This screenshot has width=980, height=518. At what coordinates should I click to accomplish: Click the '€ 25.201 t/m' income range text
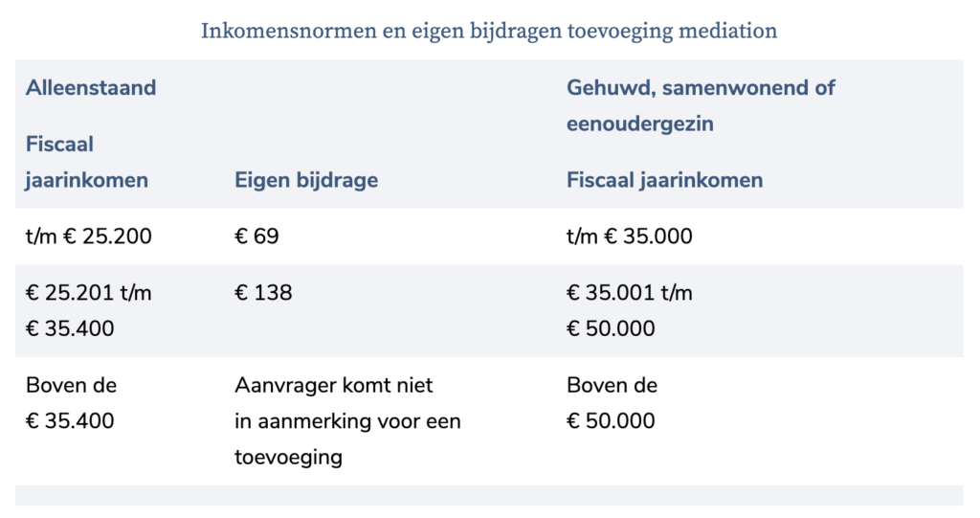pos(88,293)
